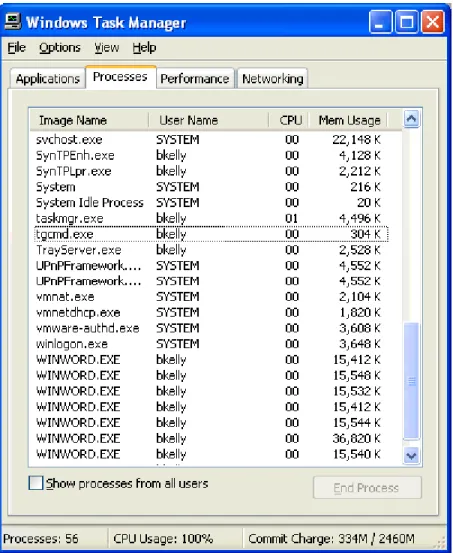Maximize the Task Manager window
This screenshot has width=453, height=553.
tap(406, 22)
